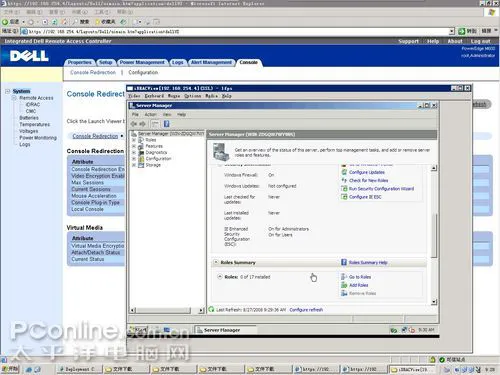500x375 pixels.
Task: Open the Action menu in Server Manager
Action: click(150, 114)
